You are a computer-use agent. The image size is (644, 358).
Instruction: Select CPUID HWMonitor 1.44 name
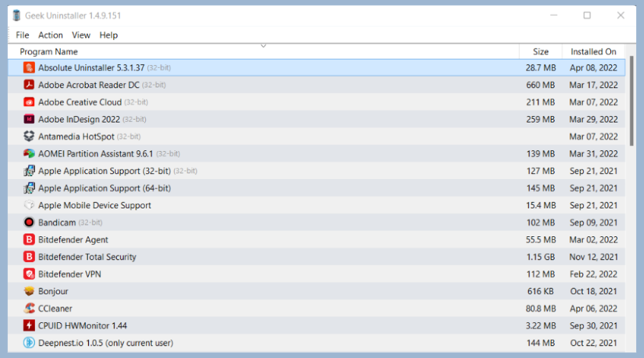point(82,326)
